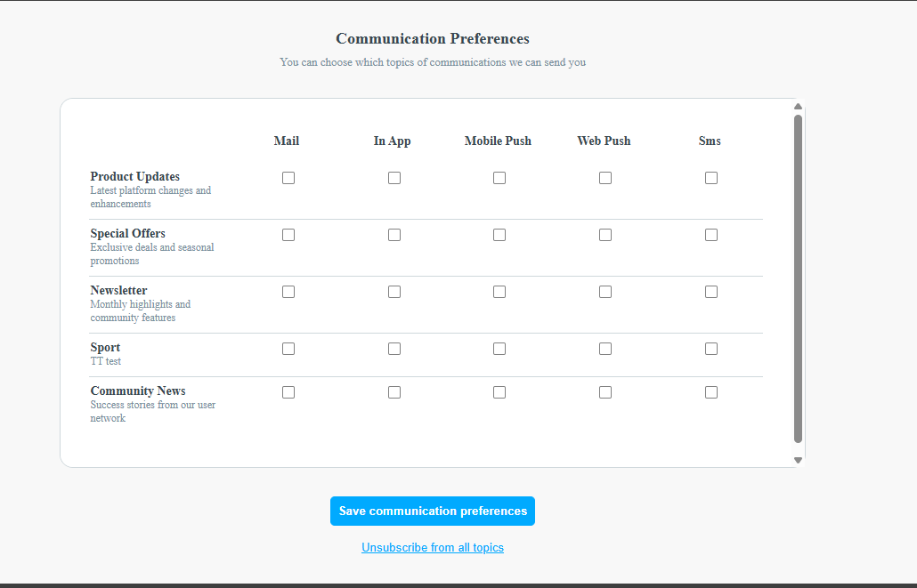Check Web Push for Sport
The image size is (917, 588).
pyautogui.click(x=605, y=349)
